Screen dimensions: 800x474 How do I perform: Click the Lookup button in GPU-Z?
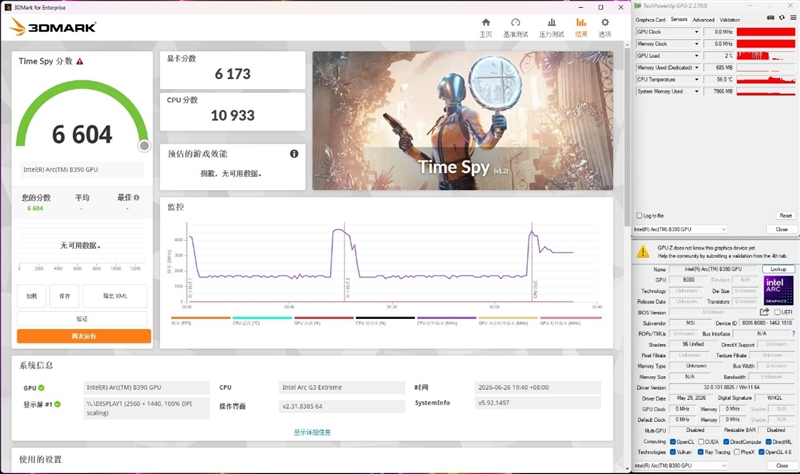click(778, 269)
